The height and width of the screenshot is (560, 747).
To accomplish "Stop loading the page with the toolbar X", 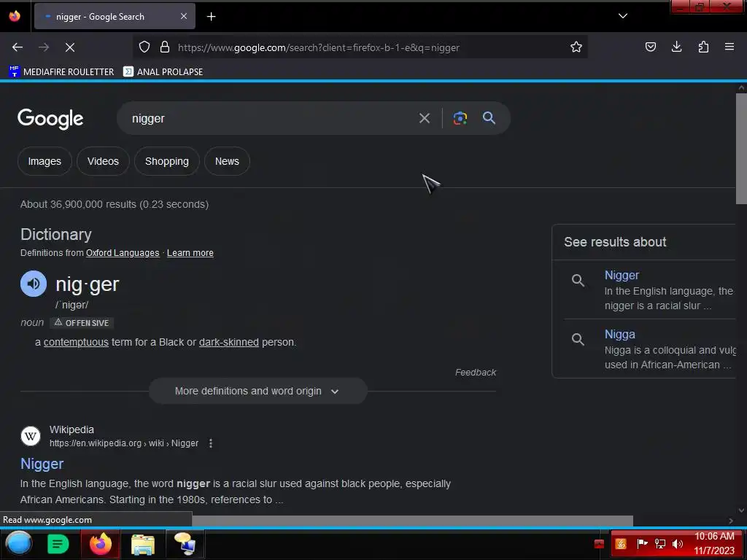I will [x=70, y=47].
